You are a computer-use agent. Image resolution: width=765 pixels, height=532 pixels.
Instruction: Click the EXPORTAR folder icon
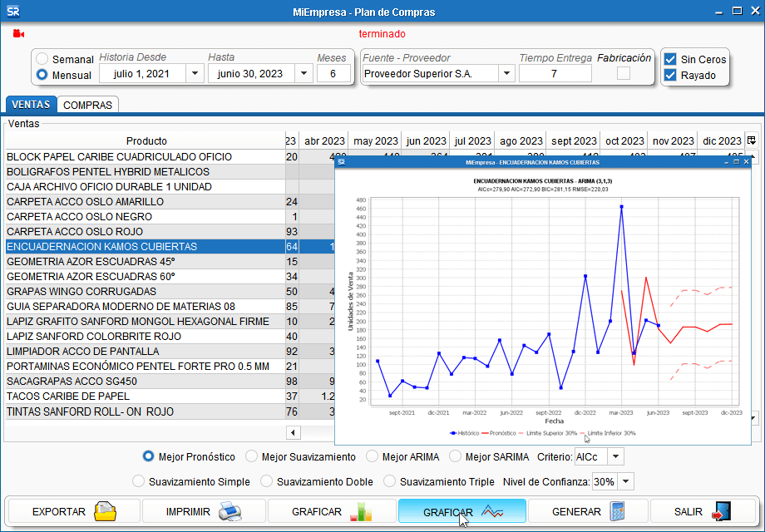[106, 512]
